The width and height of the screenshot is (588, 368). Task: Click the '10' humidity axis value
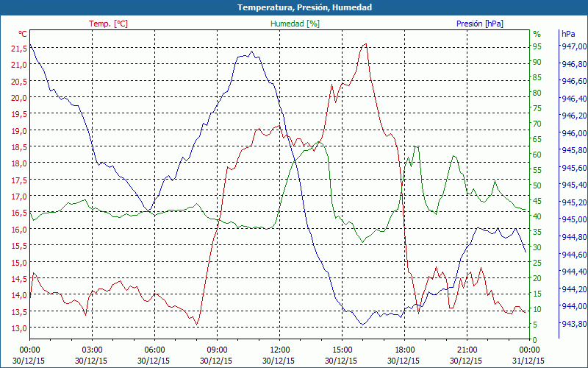pos(537,309)
